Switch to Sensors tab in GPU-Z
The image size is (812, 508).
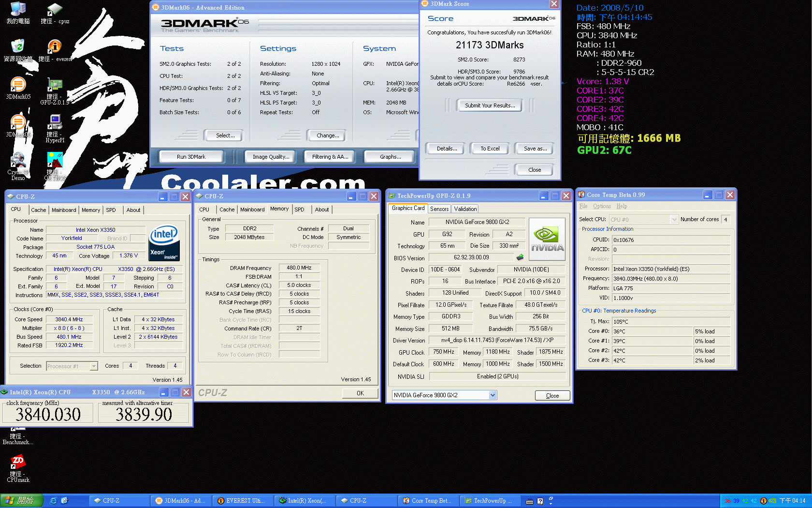439,209
